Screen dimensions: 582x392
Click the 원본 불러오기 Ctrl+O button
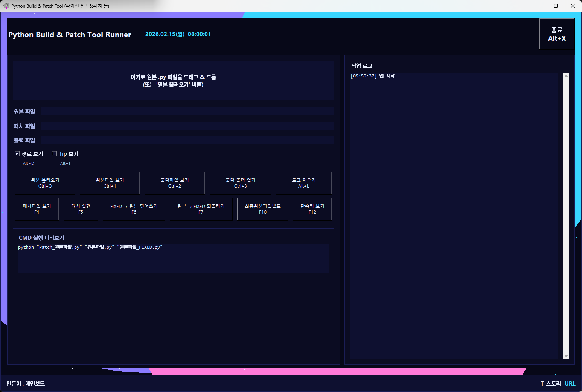coord(45,183)
